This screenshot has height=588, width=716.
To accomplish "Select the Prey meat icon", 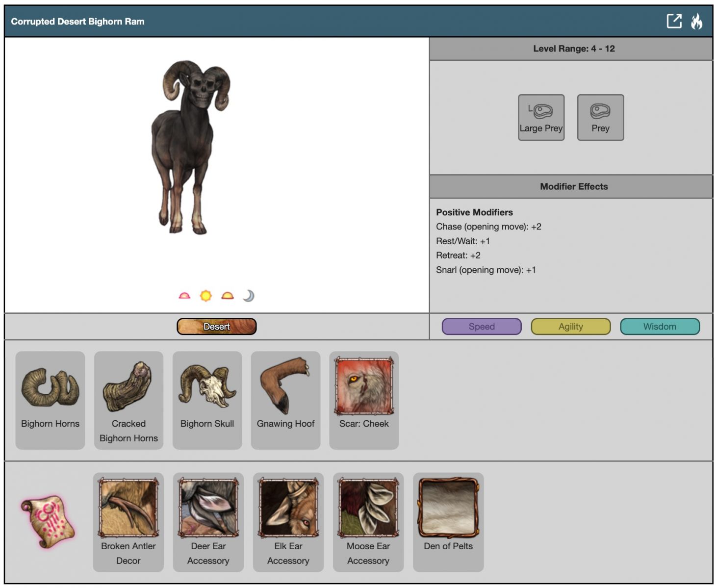I will 600,117.
